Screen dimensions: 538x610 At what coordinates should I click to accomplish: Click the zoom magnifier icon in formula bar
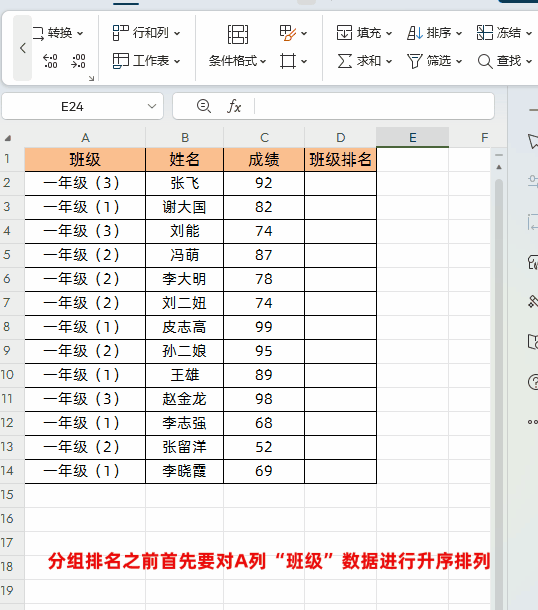tap(204, 106)
